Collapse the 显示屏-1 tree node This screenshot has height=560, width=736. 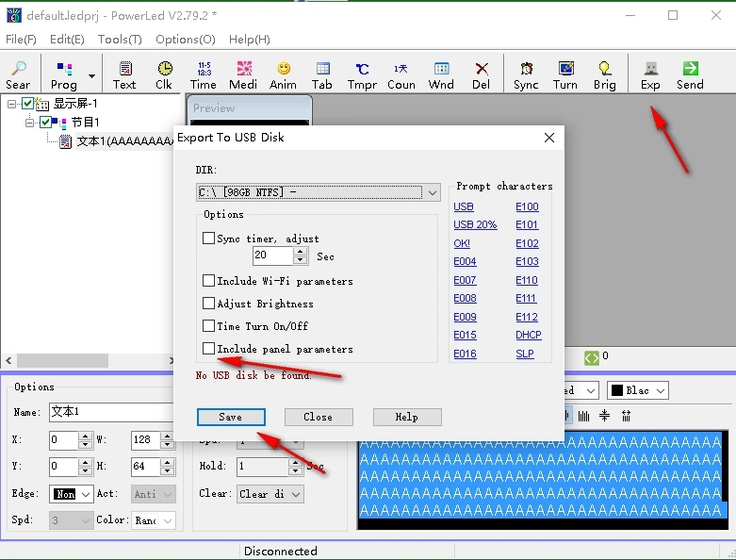tap(11, 104)
